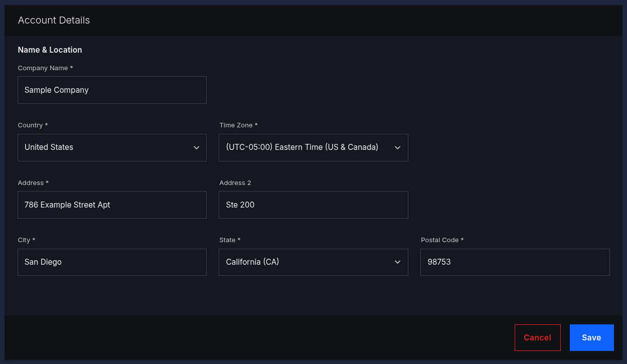
Task: Click the Postal Code field containing 98753
Action: point(515,262)
